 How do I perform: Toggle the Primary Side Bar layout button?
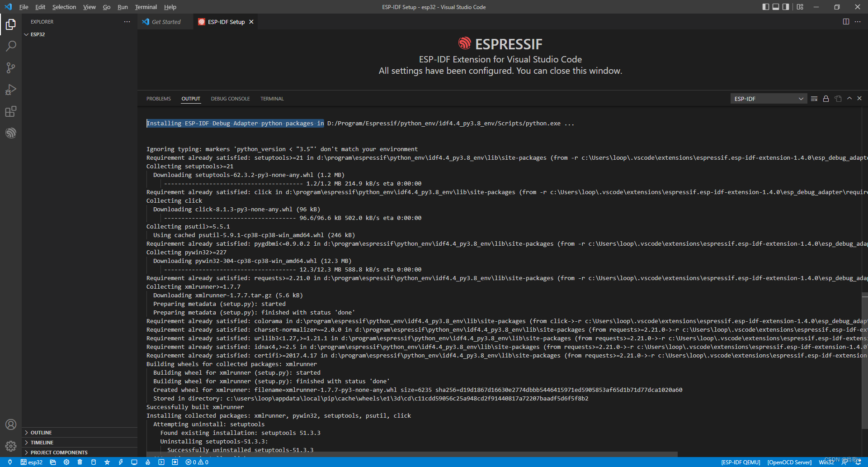[x=766, y=7]
